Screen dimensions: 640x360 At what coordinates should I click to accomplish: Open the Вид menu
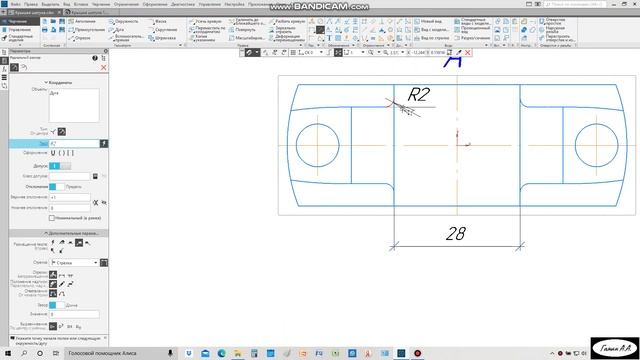pos(67,4)
